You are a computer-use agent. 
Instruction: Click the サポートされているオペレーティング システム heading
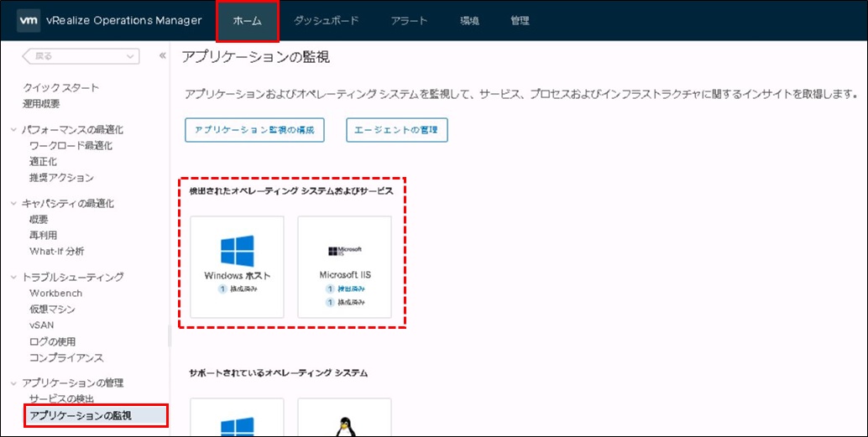click(279, 373)
